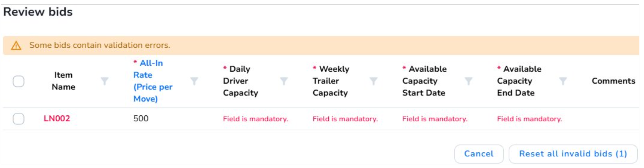644x168 pixels.
Task: Click the Cancel button
Action: pos(479,154)
